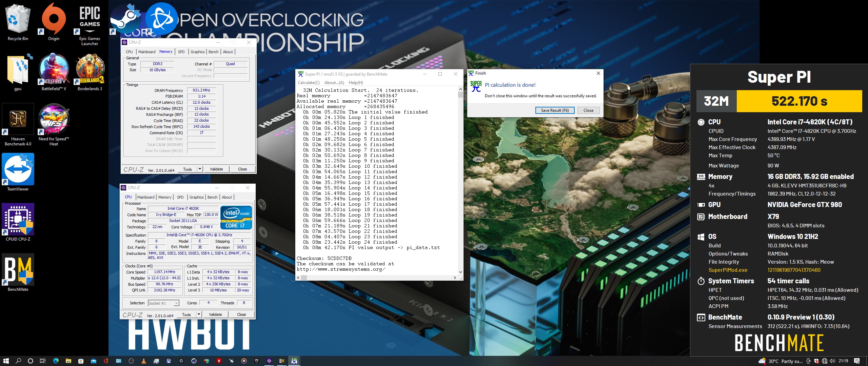Viewport: 868px width, 366px height.
Task: Click Close button in the Finish dialog
Action: (x=588, y=110)
